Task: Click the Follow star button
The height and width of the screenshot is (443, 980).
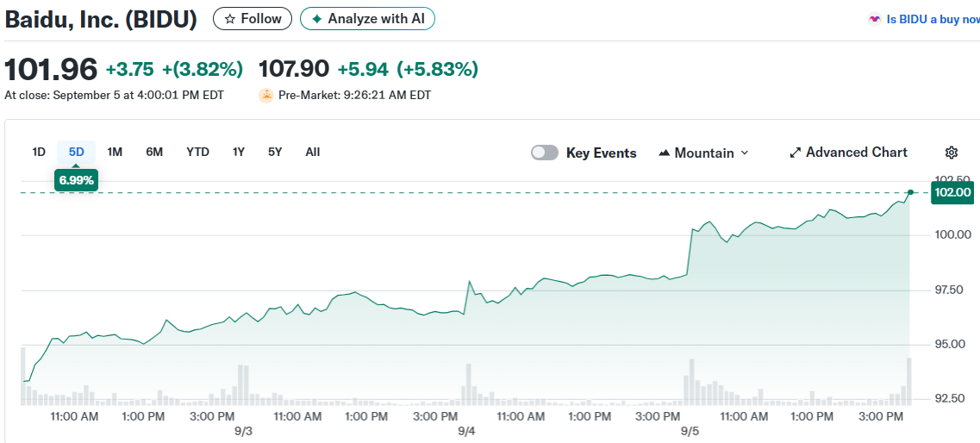Action: (x=252, y=19)
